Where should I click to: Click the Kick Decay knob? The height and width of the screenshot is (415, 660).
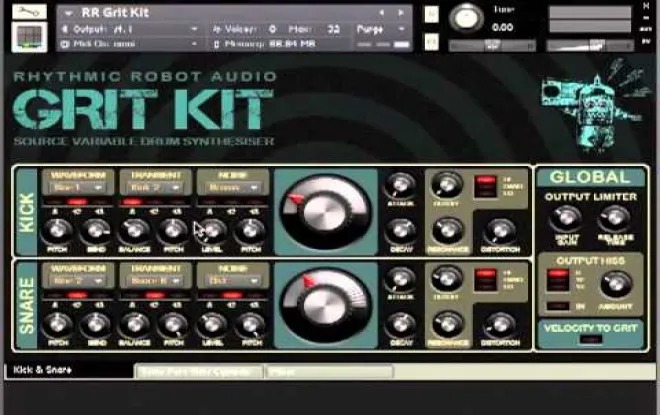400,232
